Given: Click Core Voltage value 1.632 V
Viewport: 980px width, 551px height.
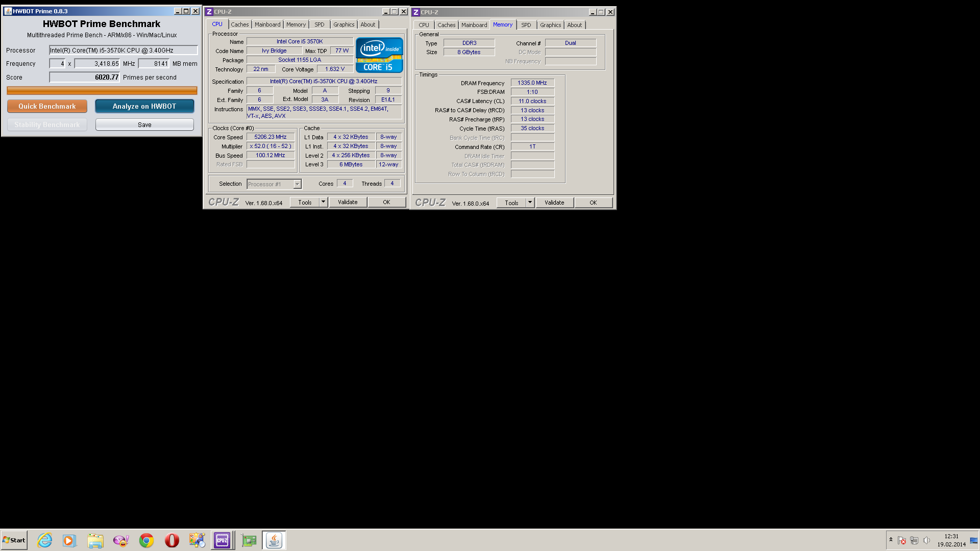Looking at the screenshot, I should 335,69.
